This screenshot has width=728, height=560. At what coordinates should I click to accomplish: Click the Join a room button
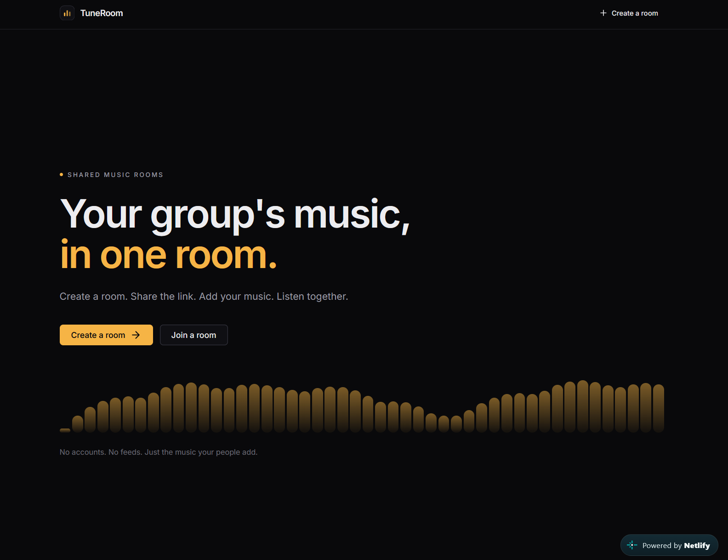(x=194, y=335)
